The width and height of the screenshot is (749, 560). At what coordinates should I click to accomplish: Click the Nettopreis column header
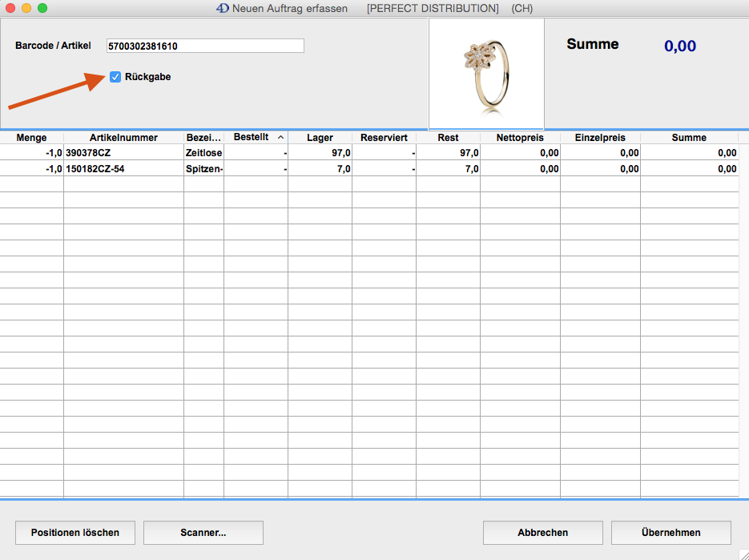[520, 138]
